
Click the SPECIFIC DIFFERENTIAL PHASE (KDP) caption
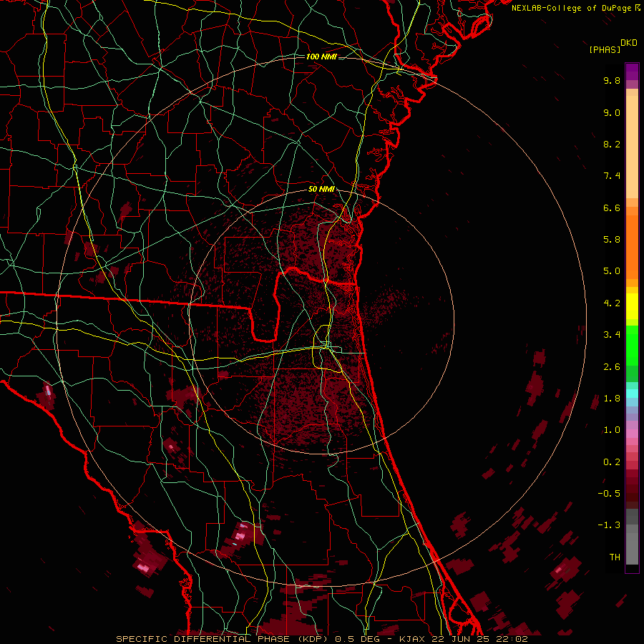pyautogui.click(x=223, y=639)
